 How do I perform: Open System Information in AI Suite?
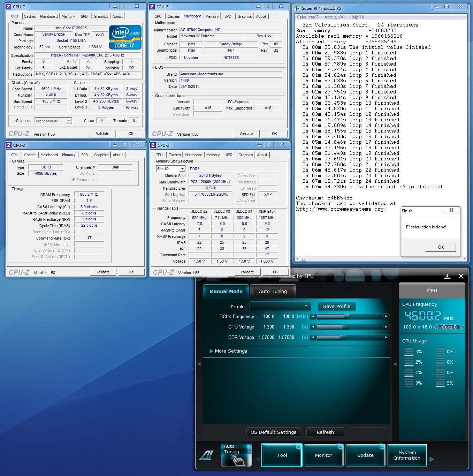407,455
